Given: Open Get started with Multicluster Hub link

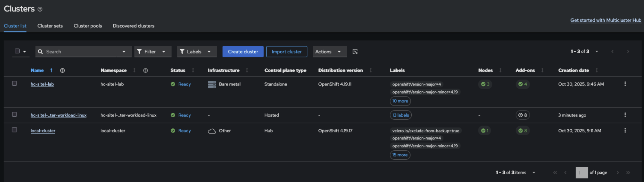Looking at the screenshot, I should point(606,20).
